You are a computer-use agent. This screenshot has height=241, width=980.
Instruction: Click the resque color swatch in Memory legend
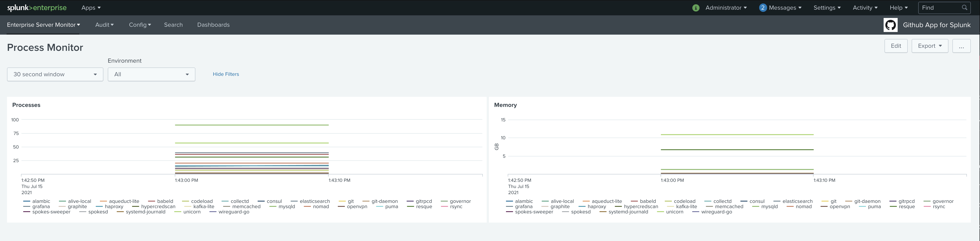pyautogui.click(x=893, y=207)
